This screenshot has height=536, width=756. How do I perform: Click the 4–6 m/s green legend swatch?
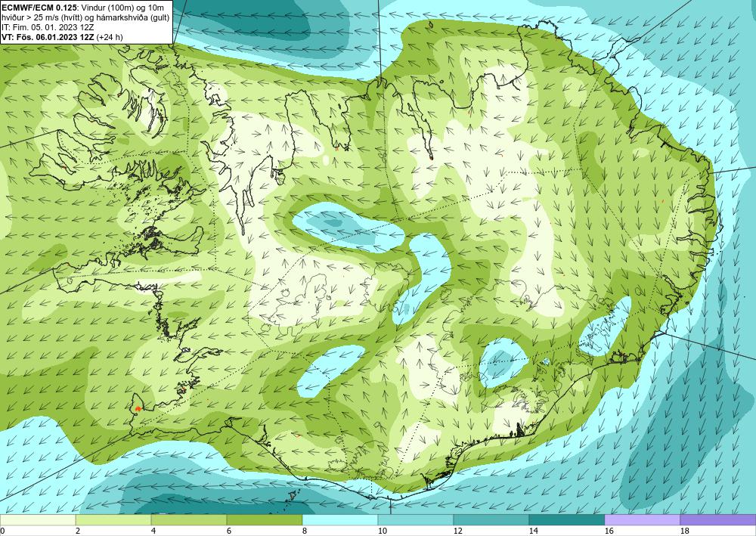tap(189, 520)
